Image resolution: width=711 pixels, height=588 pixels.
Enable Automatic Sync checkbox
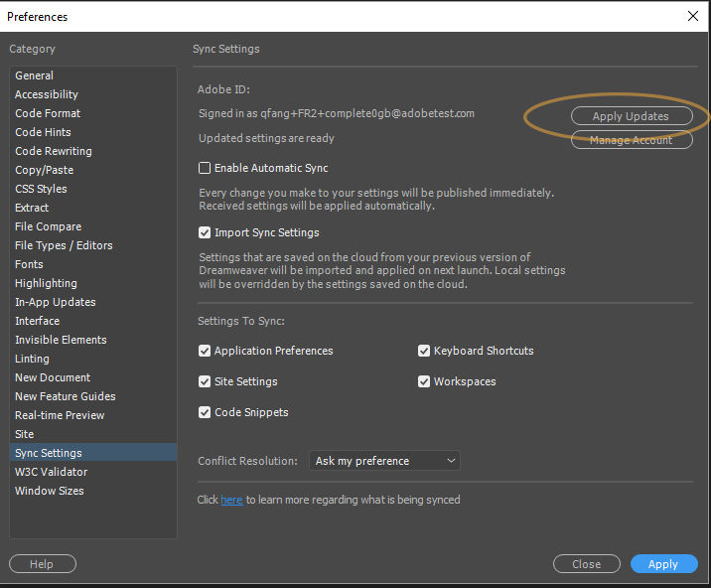pyautogui.click(x=206, y=169)
